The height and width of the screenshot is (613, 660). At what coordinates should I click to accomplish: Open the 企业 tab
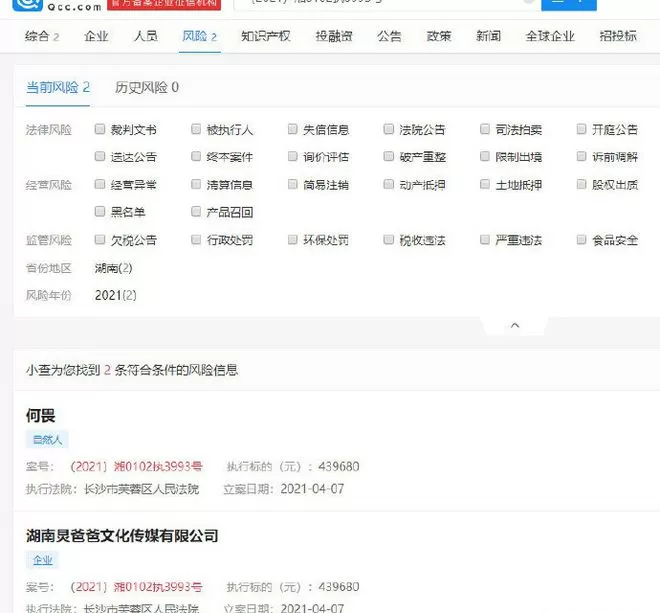click(x=96, y=36)
